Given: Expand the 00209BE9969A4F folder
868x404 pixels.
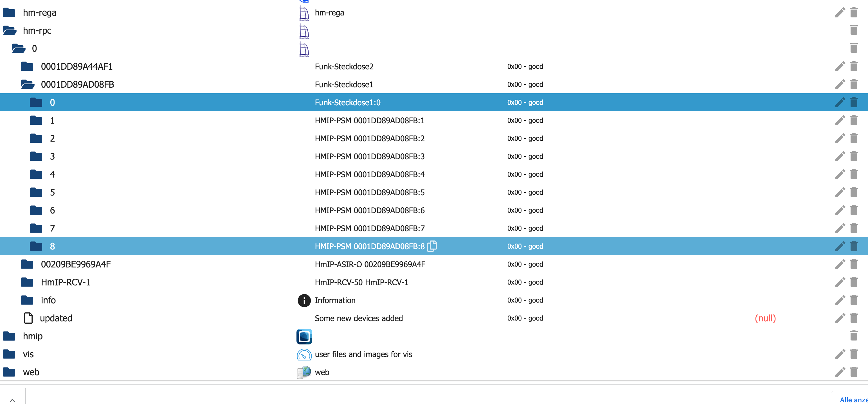Looking at the screenshot, I should pyautogui.click(x=27, y=264).
